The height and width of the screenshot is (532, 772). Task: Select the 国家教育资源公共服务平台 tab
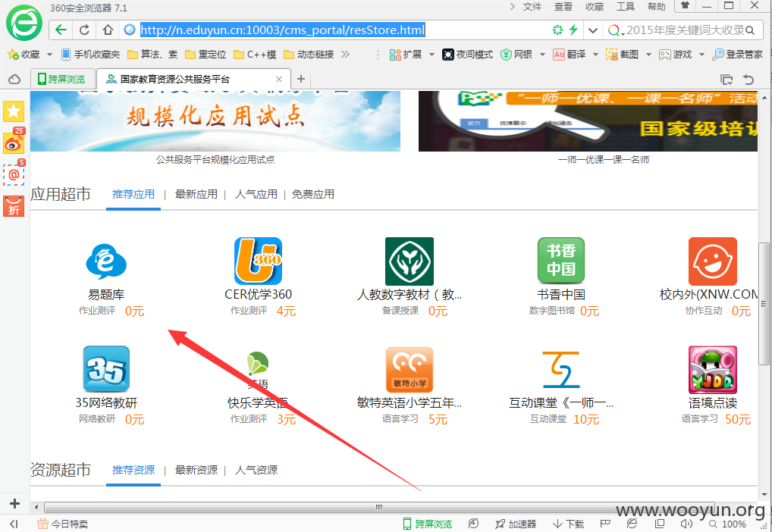click(193, 80)
